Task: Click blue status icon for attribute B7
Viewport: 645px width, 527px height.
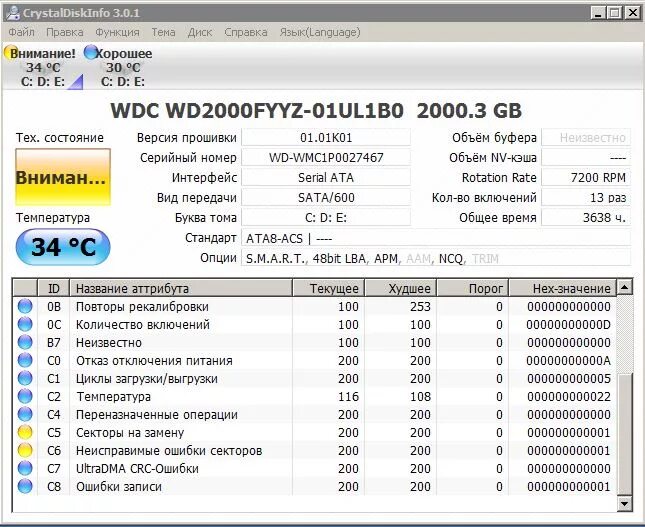Action: 25,342
